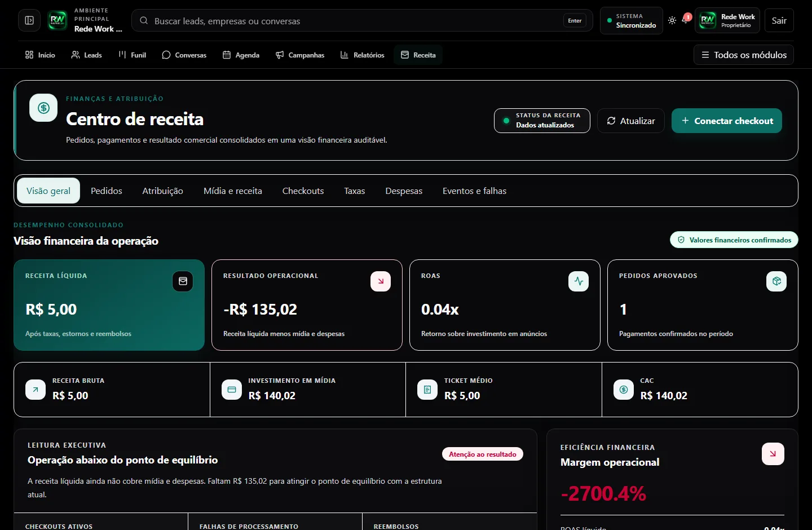Click the Rede Work logo in header
812x530 pixels.
pos(58,20)
